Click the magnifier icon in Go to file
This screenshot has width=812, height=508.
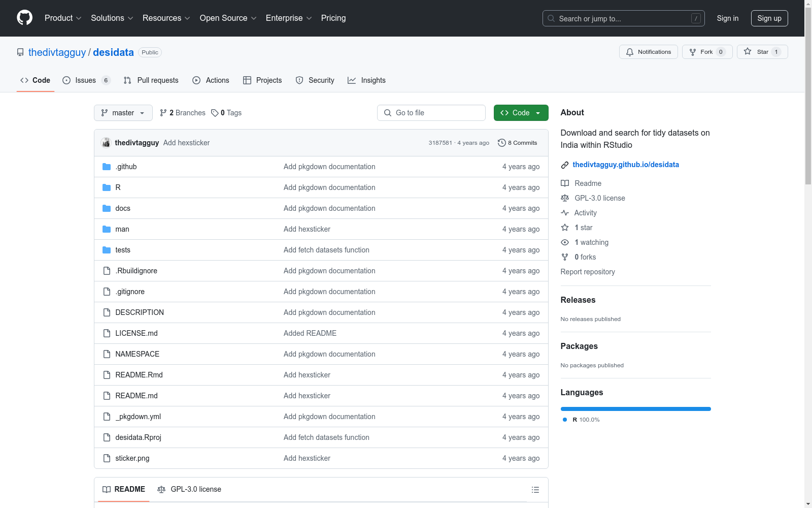pos(388,113)
